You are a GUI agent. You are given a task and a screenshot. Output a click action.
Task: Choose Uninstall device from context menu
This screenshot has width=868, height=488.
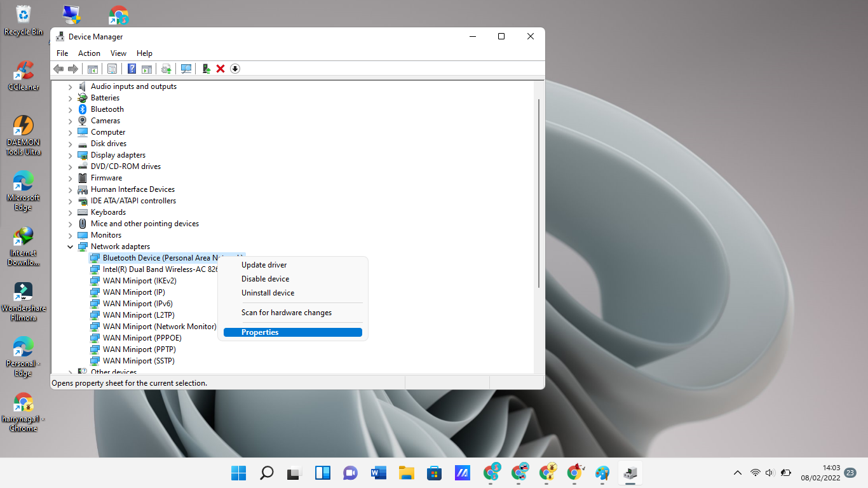[x=293, y=293]
